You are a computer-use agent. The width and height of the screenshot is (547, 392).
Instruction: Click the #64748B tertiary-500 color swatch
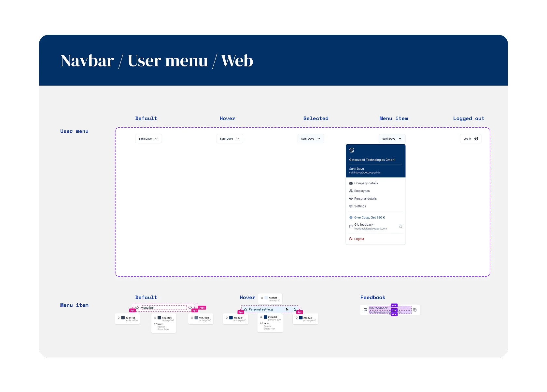196,318
